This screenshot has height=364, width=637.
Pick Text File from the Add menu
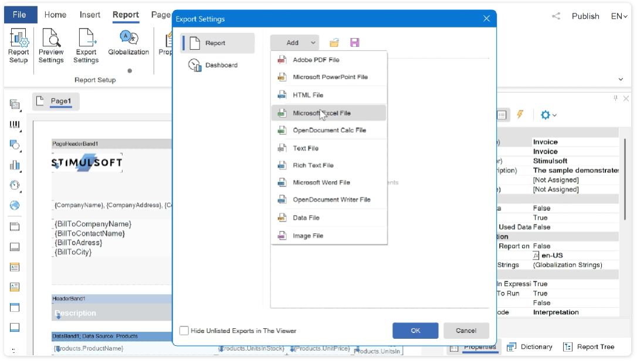pos(328,148)
